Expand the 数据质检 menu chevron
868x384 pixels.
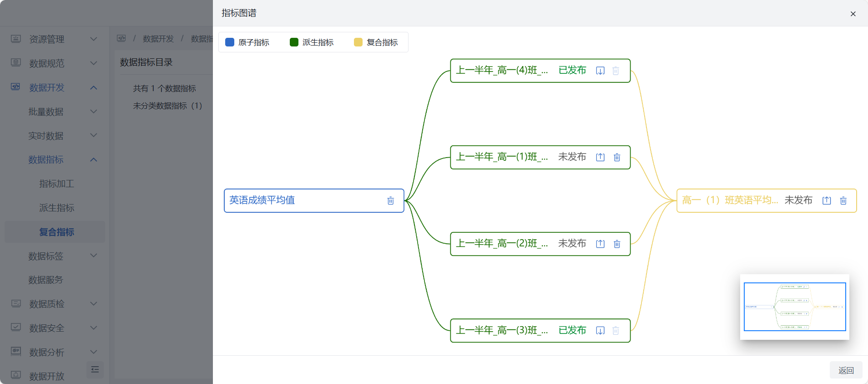94,303
